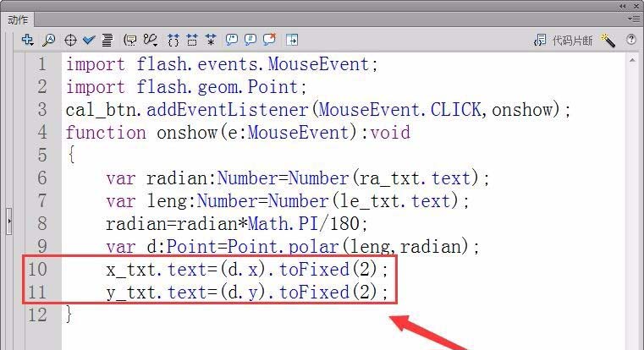The image size is (644, 350).
Task: Click the 'var radian:Number' code line
Action: tap(297, 178)
